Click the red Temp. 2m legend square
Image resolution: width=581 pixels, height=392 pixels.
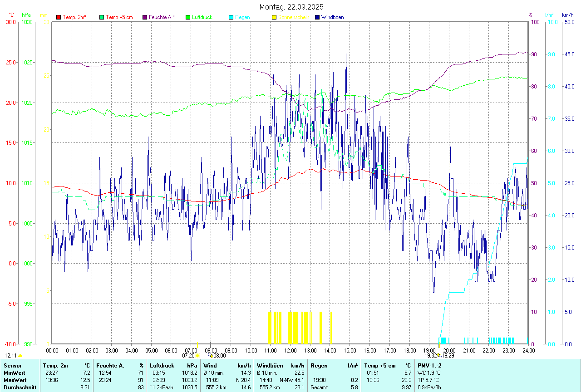[x=59, y=17]
